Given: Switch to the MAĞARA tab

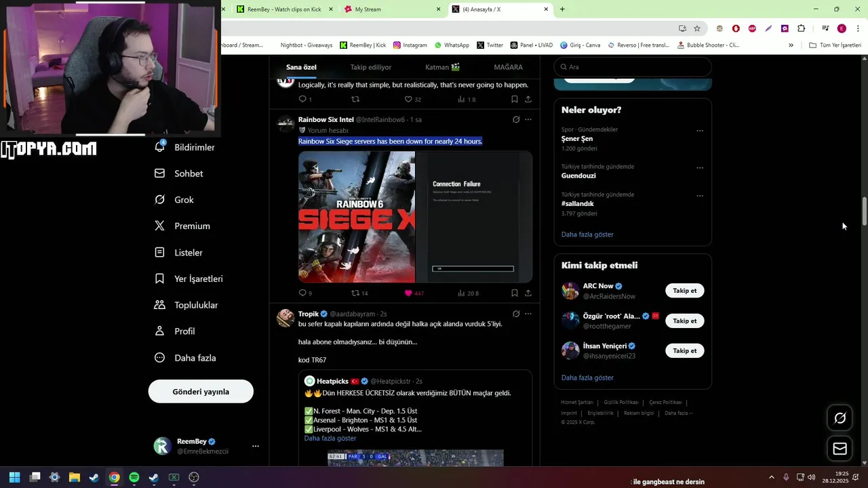Looking at the screenshot, I should coord(508,67).
